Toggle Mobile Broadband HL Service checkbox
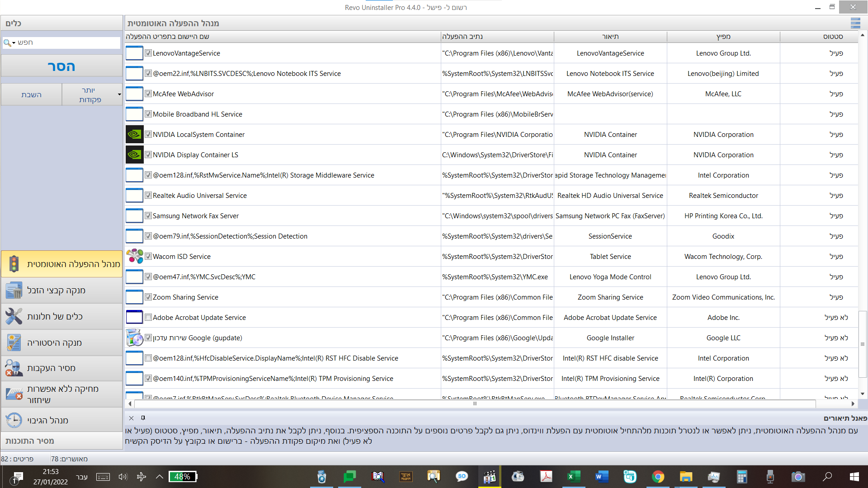The width and height of the screenshot is (868, 488). pyautogui.click(x=148, y=114)
